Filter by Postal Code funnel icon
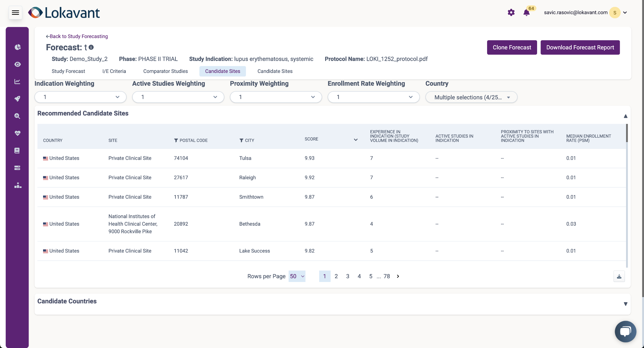The width and height of the screenshot is (644, 348). tap(176, 141)
